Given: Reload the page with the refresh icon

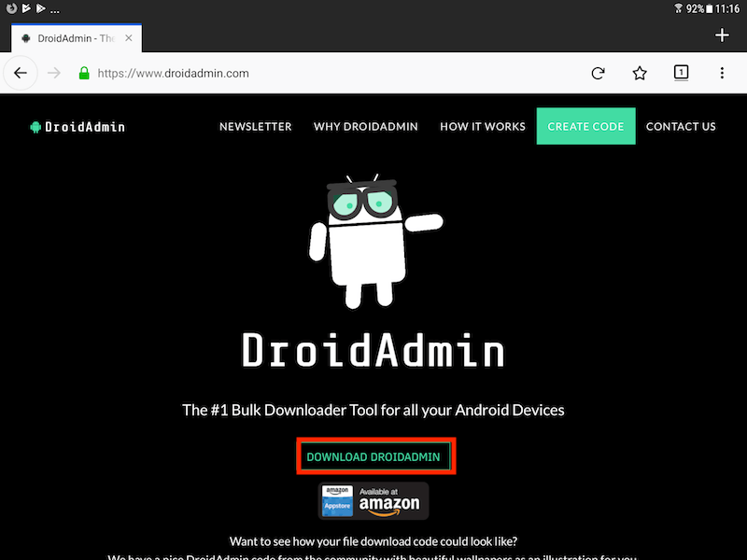Looking at the screenshot, I should tap(598, 73).
